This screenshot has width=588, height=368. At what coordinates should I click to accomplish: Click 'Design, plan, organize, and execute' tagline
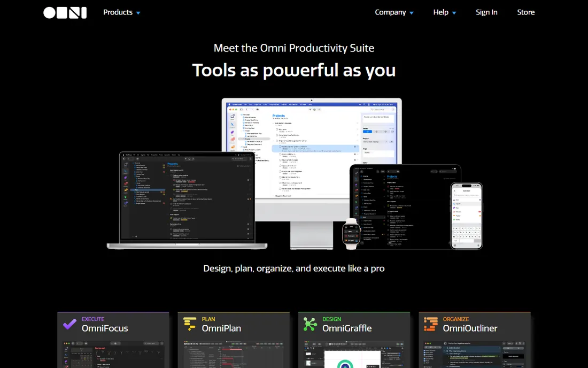click(293, 269)
